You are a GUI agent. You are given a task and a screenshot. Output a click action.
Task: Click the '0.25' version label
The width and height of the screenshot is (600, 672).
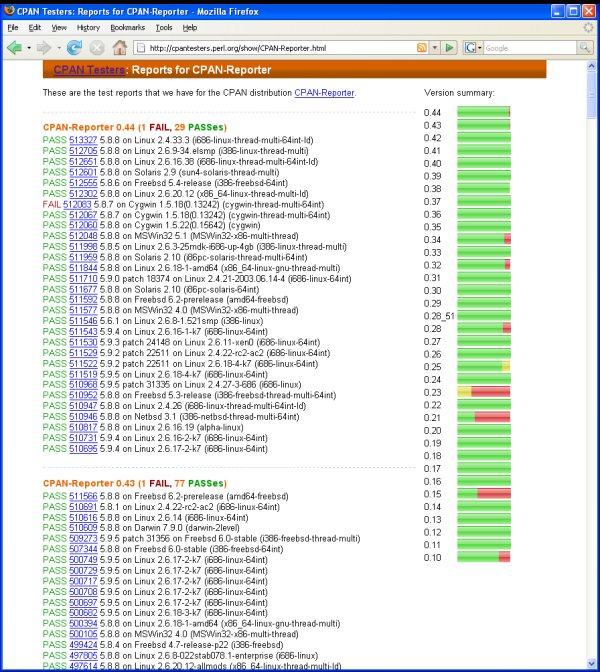pos(432,367)
